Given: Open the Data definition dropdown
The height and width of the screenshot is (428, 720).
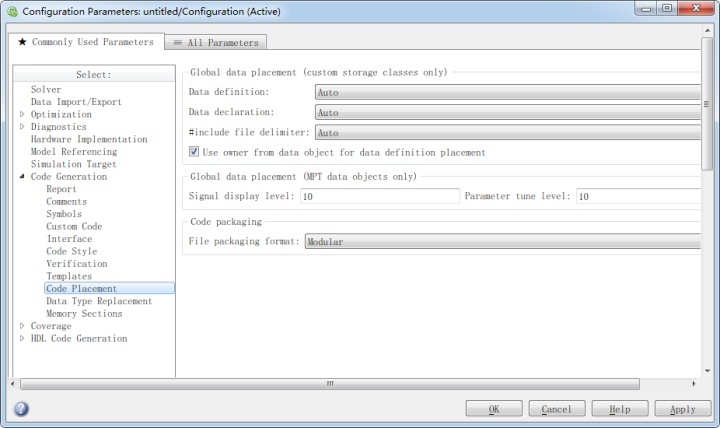Looking at the screenshot, I should click(507, 92).
